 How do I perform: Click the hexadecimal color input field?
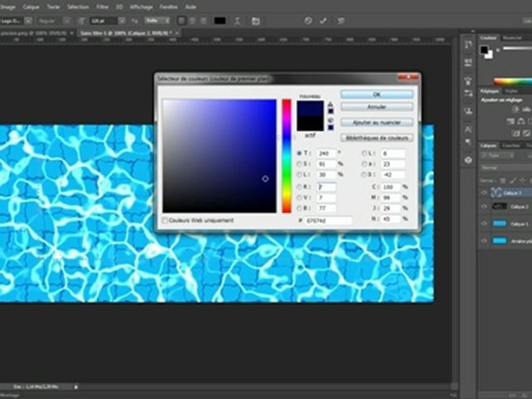tap(328, 221)
